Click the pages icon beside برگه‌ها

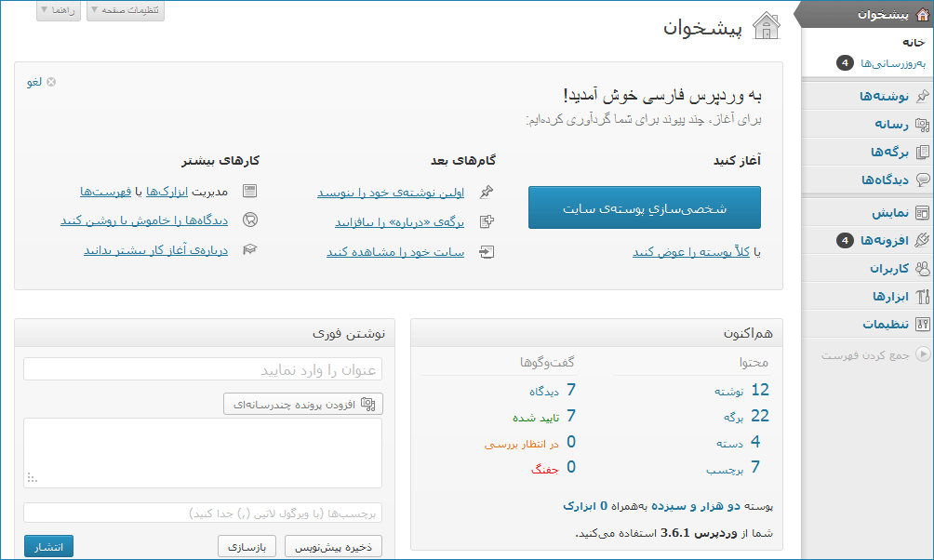pos(922,152)
